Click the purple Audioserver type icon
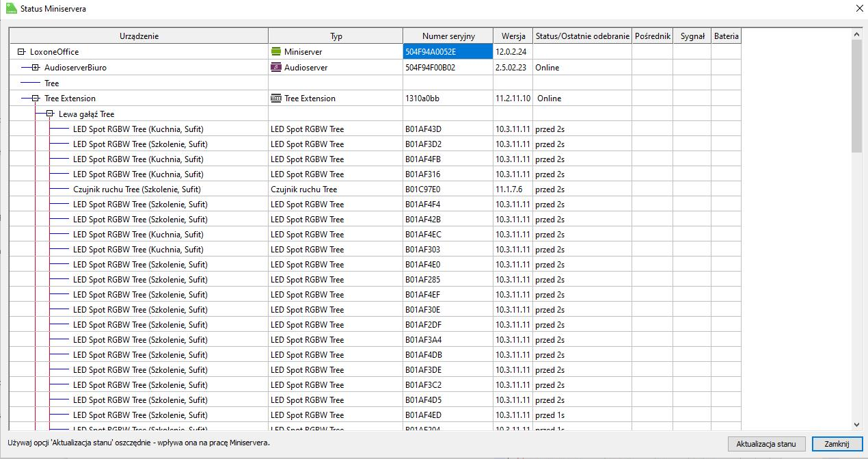This screenshot has height=459, width=868. pyautogui.click(x=276, y=67)
